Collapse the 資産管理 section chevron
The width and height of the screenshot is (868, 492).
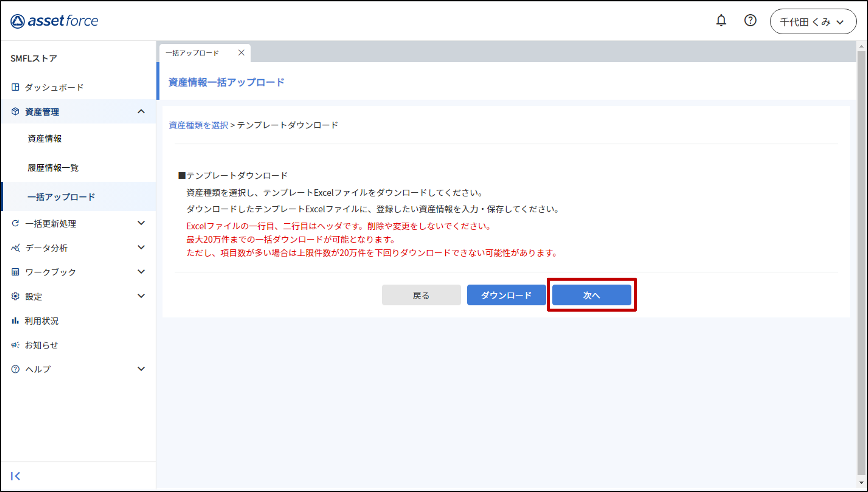[141, 112]
